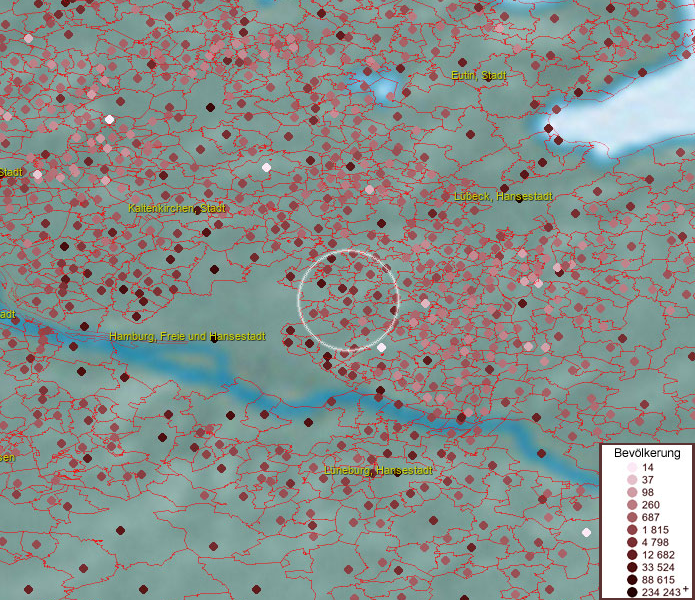Click the 12 682 legend value
Screen dimensions: 695x600
coord(658,555)
